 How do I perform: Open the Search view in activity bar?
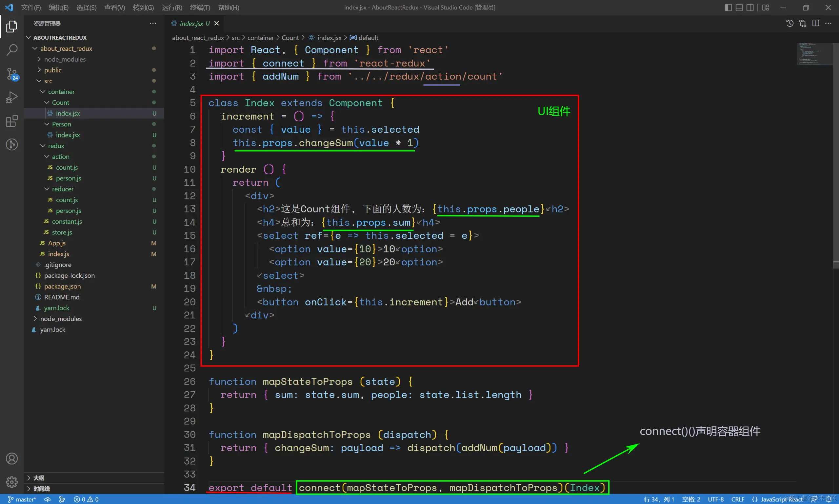[12, 50]
